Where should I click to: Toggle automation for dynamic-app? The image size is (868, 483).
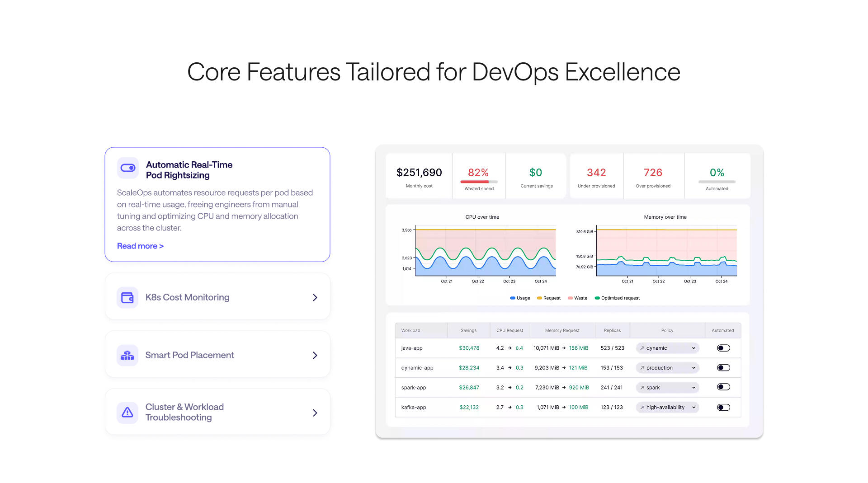pyautogui.click(x=723, y=368)
